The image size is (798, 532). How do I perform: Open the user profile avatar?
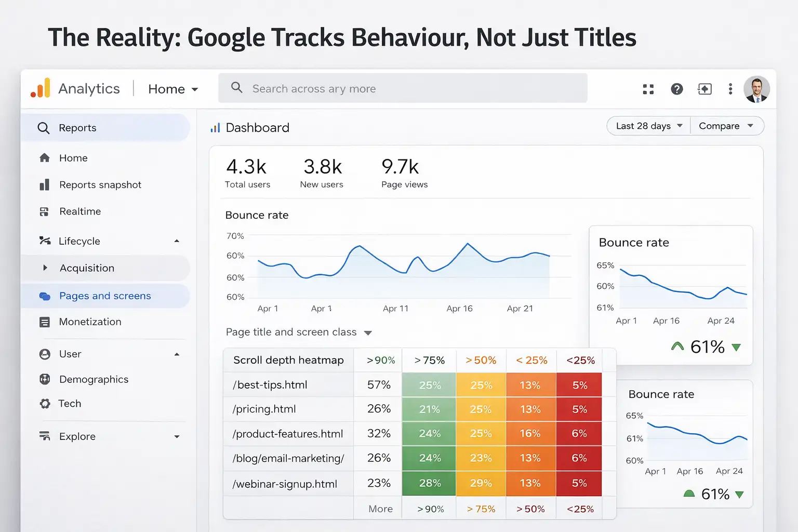pos(757,89)
